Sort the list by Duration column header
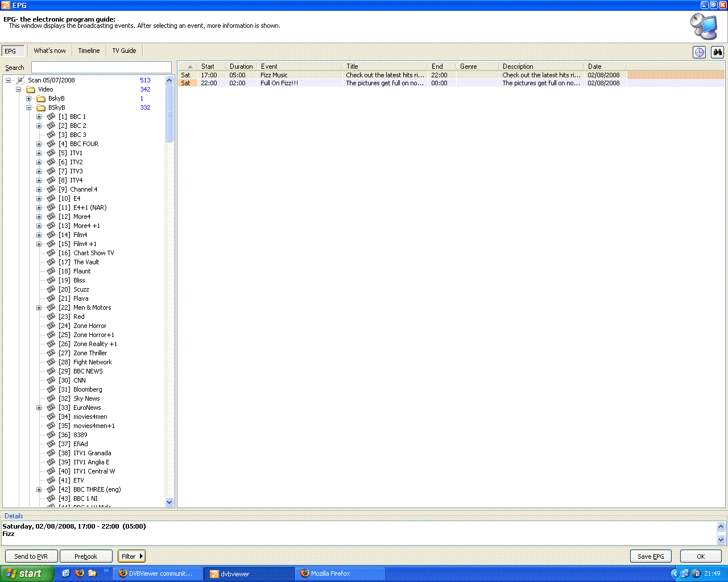 [241, 66]
